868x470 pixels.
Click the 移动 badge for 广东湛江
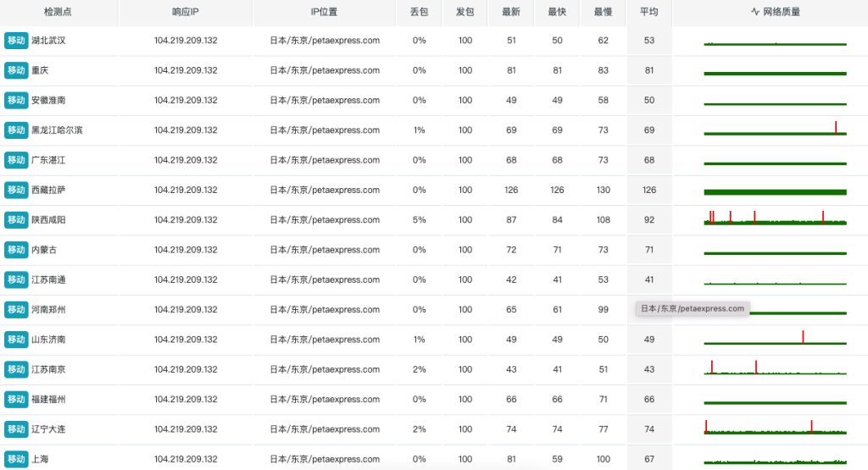click(16, 160)
